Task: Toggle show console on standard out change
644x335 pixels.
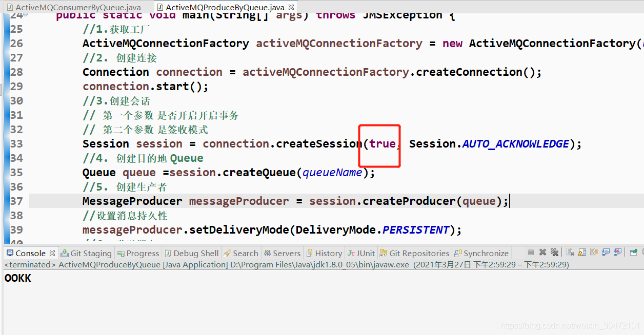Action: (606, 252)
